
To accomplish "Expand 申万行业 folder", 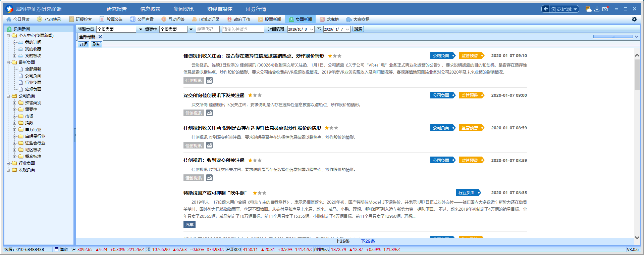I will (x=14, y=130).
